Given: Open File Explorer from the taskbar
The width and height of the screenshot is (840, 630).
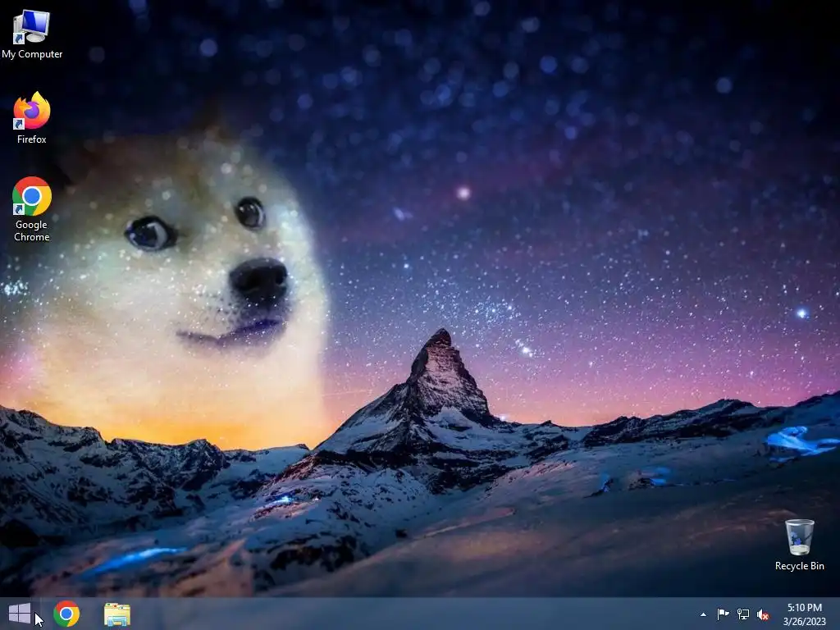Looking at the screenshot, I should pos(117,614).
